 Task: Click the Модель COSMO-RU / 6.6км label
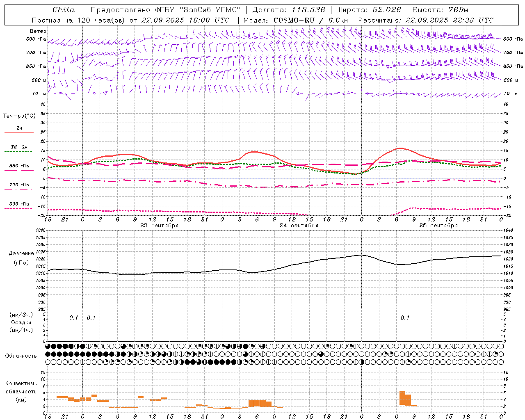point(296,20)
